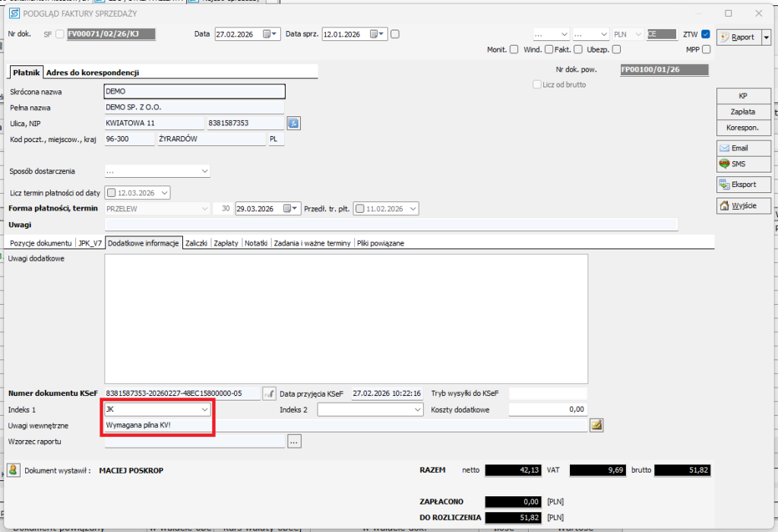778x532 pixels.
Task: Click the Zapłata button
Action: click(x=743, y=112)
